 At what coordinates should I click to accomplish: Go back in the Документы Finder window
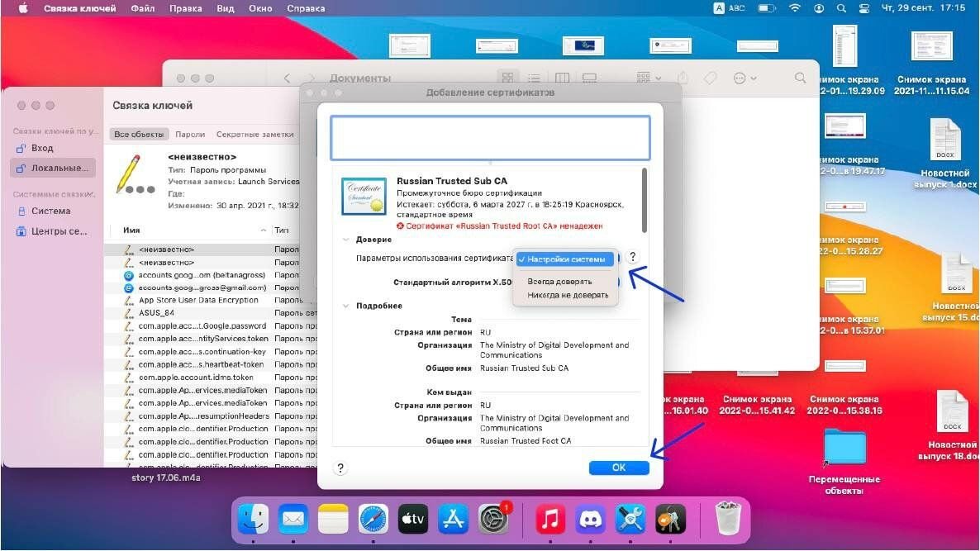click(x=287, y=78)
